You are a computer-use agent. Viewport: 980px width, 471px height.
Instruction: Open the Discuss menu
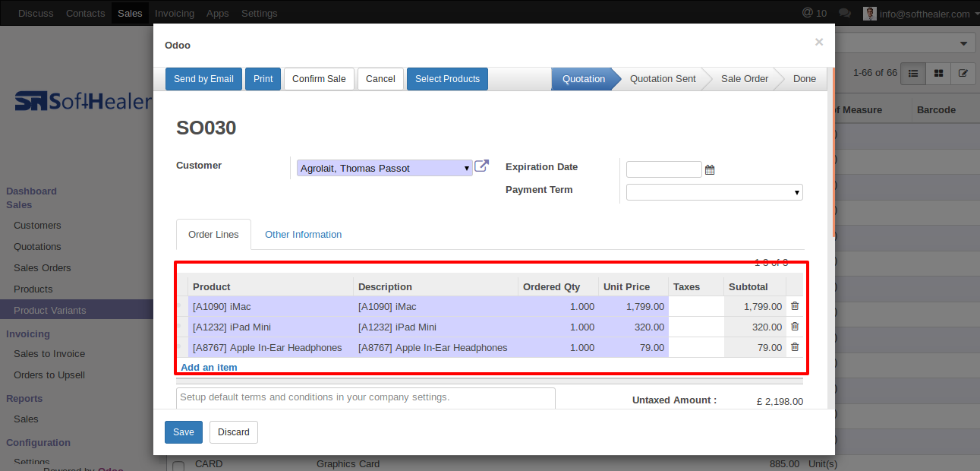[x=36, y=13]
